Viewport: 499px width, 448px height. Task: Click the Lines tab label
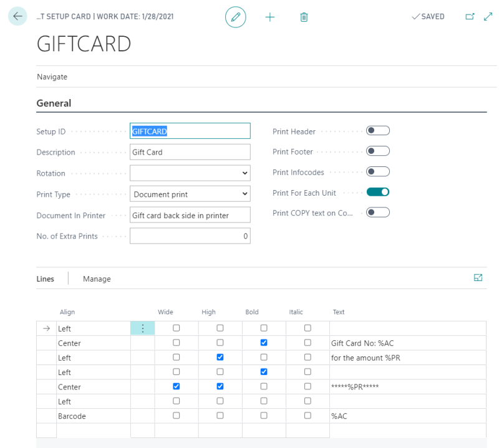tap(45, 278)
